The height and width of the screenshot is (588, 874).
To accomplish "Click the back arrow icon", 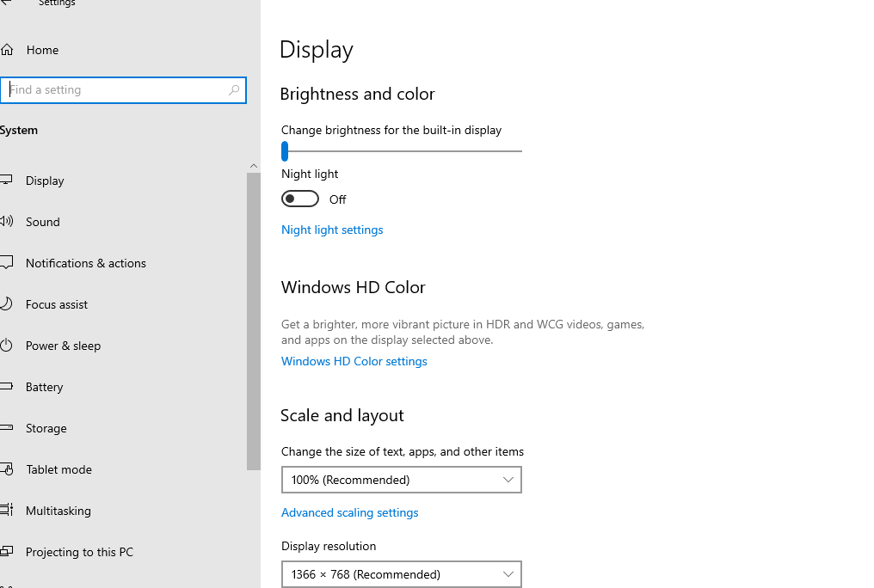I will (6, 3).
